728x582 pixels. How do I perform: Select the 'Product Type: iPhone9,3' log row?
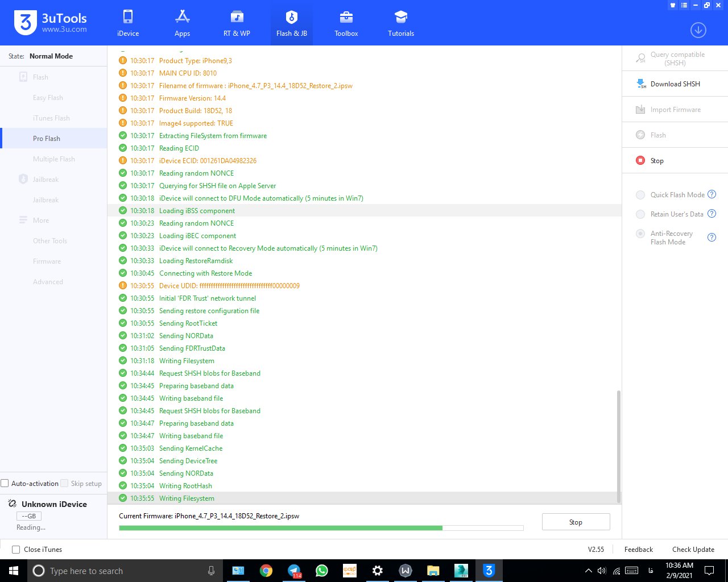point(364,61)
